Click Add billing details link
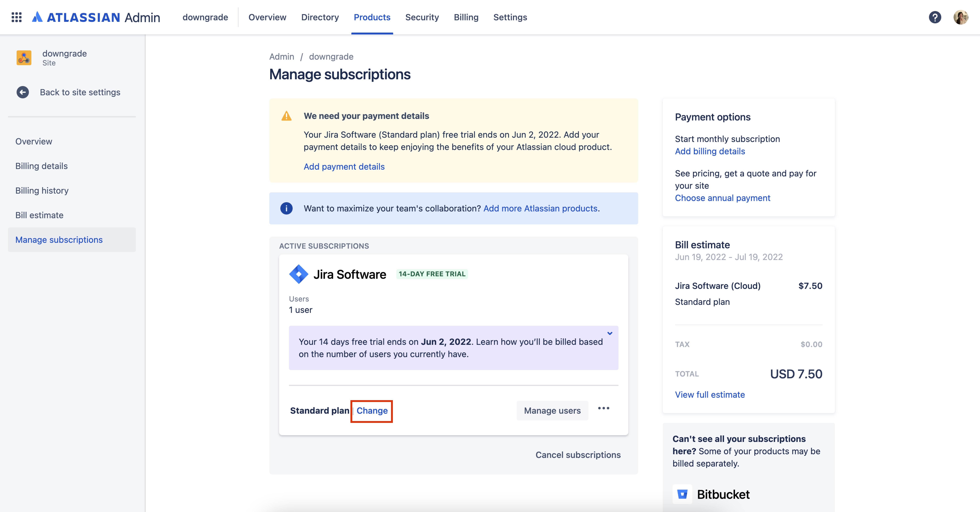 (x=710, y=151)
